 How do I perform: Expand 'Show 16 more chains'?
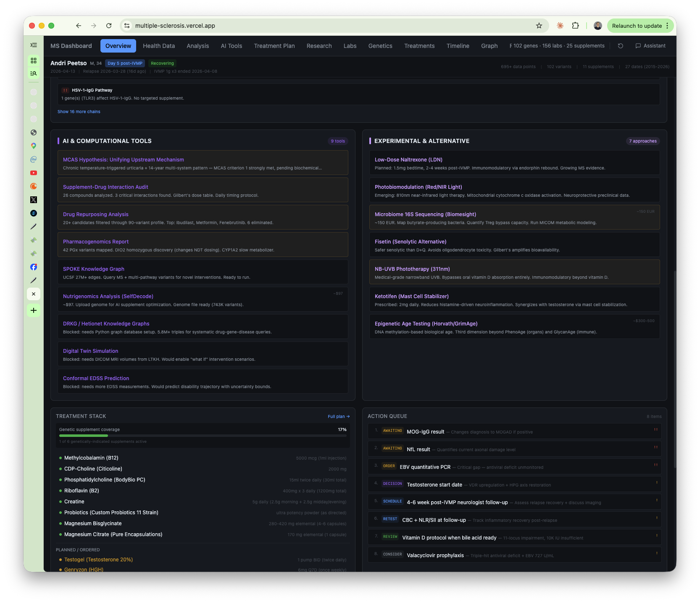click(79, 111)
